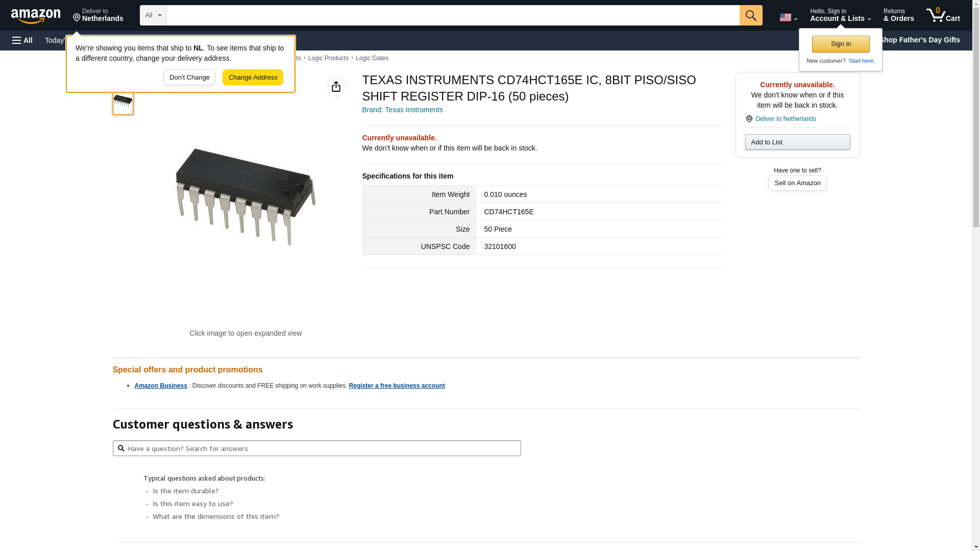The width and height of the screenshot is (980, 551).
Task: Select the product thumbnail image
Action: (x=123, y=102)
